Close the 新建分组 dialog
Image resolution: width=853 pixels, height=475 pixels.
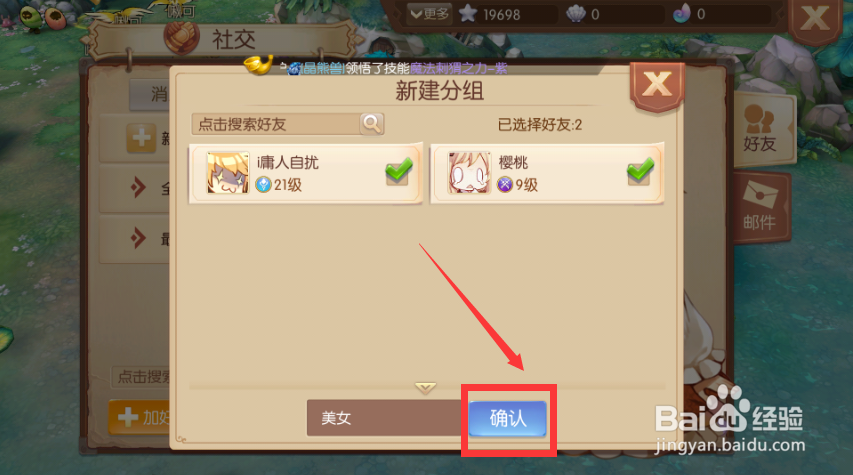[x=657, y=85]
